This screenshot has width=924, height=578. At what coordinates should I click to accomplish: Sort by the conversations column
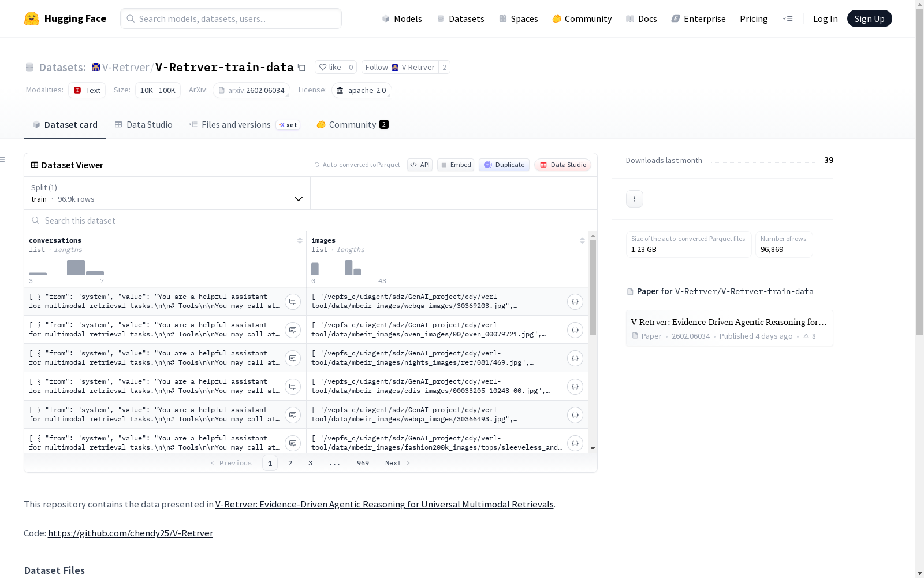point(300,240)
